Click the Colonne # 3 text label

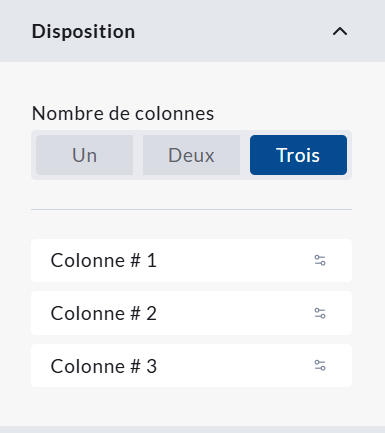[x=104, y=366]
